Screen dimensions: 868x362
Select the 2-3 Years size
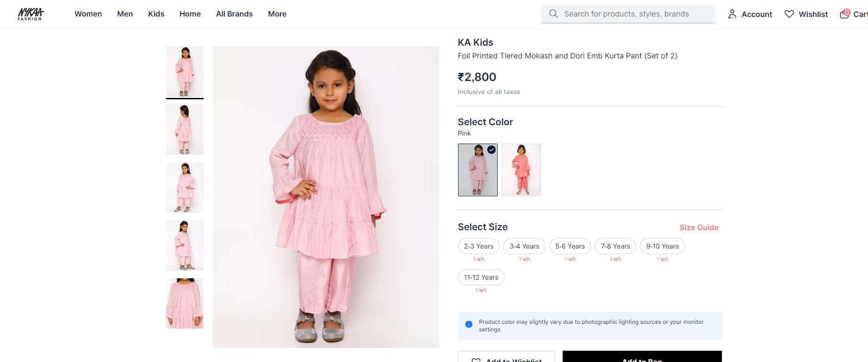(x=478, y=246)
